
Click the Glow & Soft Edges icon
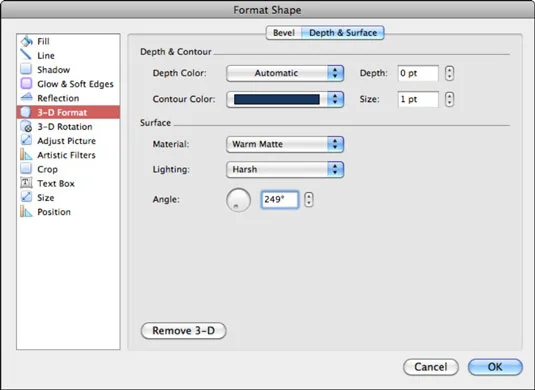(26, 84)
